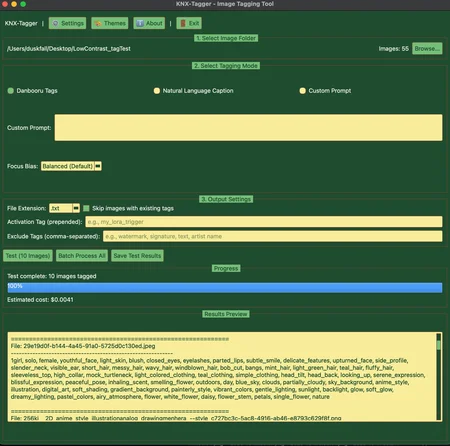
Task: Click the Results Preview scrollbar
Action: point(439,376)
